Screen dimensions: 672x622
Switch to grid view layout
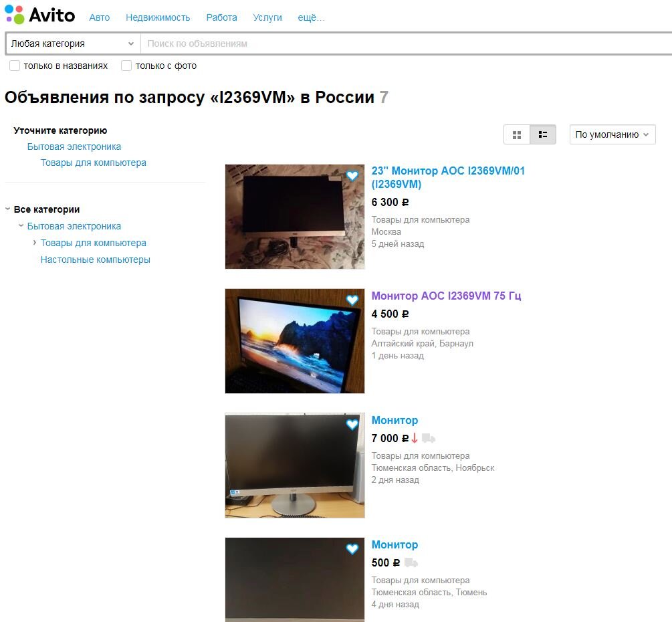pyautogui.click(x=517, y=134)
